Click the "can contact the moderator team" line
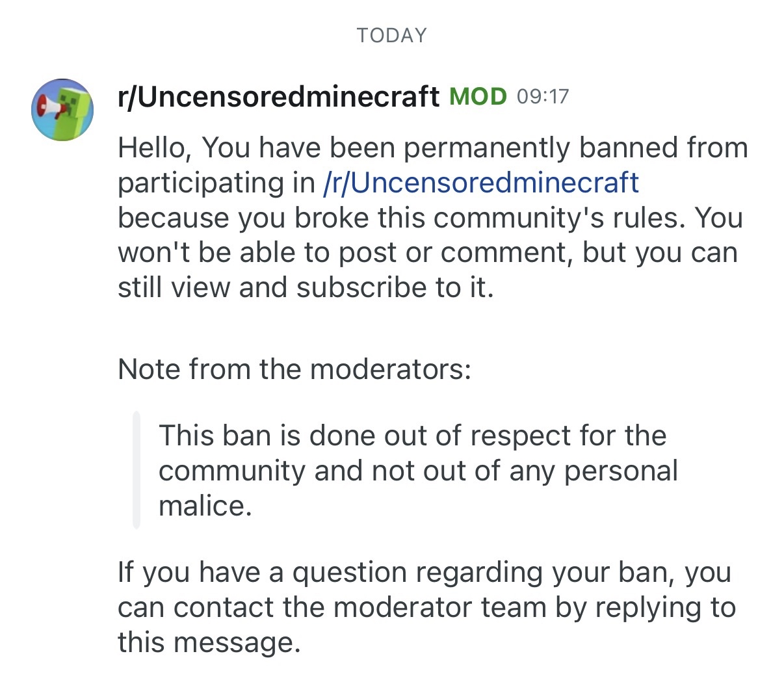This screenshot has height=695, width=784. coord(426,607)
